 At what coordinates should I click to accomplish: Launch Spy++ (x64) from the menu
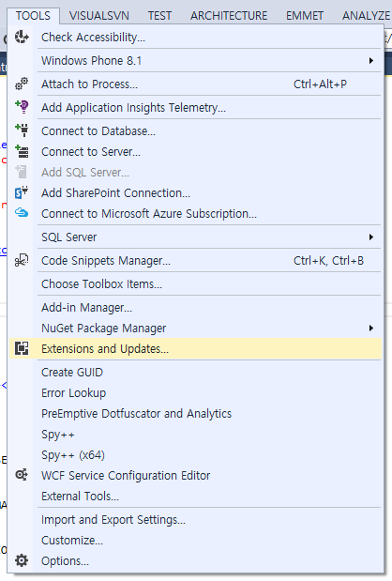pyautogui.click(x=73, y=454)
